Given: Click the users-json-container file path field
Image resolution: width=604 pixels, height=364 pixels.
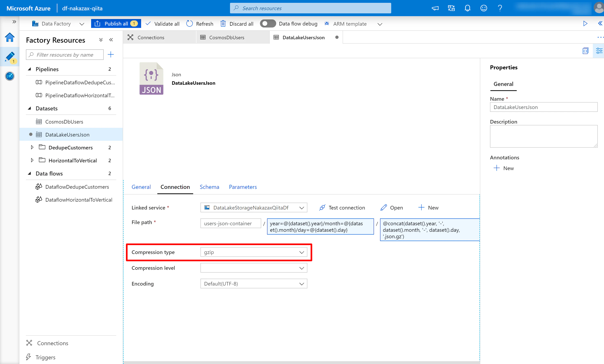Looking at the screenshot, I should pyautogui.click(x=231, y=223).
